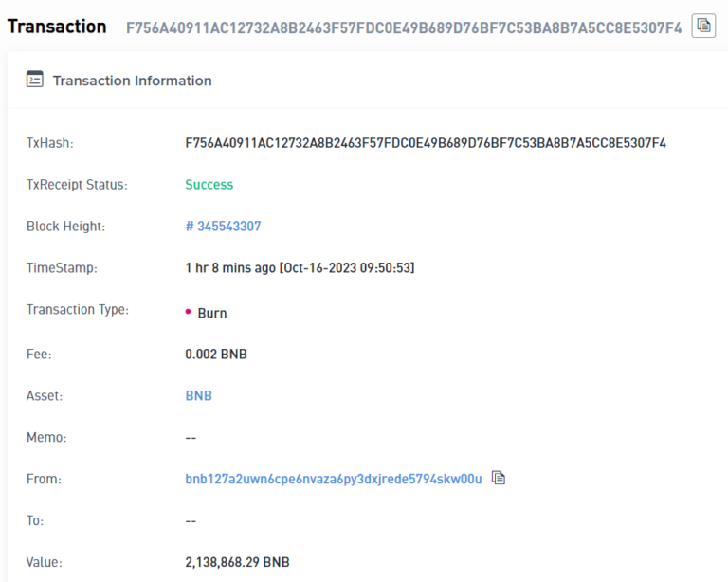Copy the From address
The image size is (728, 582).
click(499, 479)
